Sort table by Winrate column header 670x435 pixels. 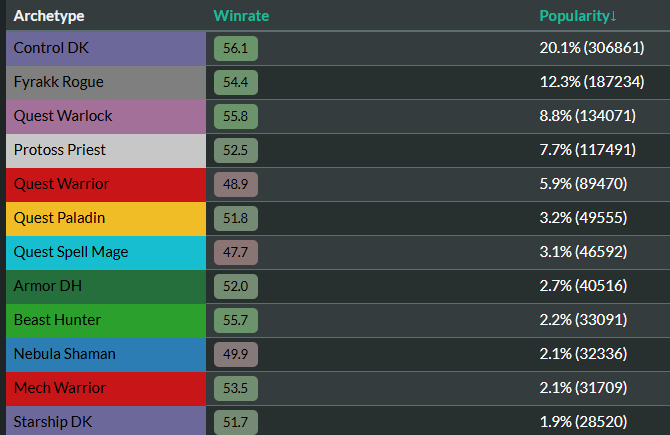241,16
